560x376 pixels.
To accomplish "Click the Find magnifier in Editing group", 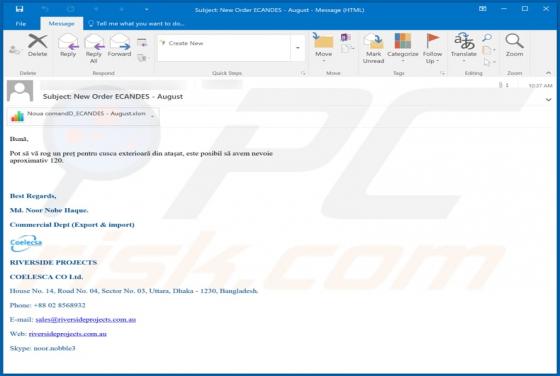I will pyautogui.click(x=487, y=37).
